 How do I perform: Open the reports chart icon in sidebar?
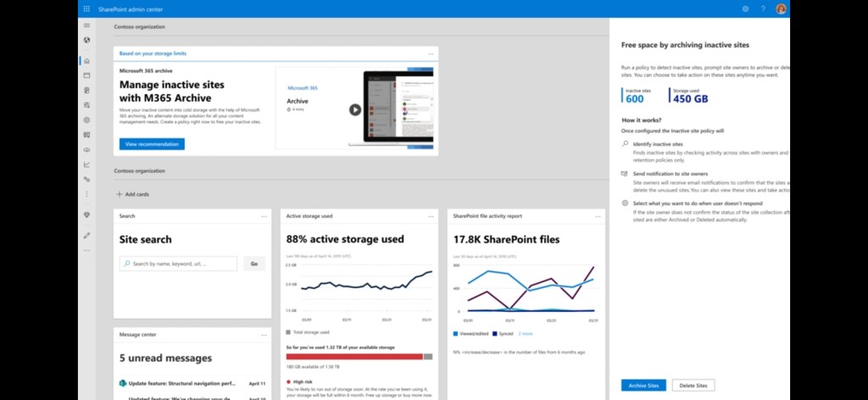coord(86,164)
